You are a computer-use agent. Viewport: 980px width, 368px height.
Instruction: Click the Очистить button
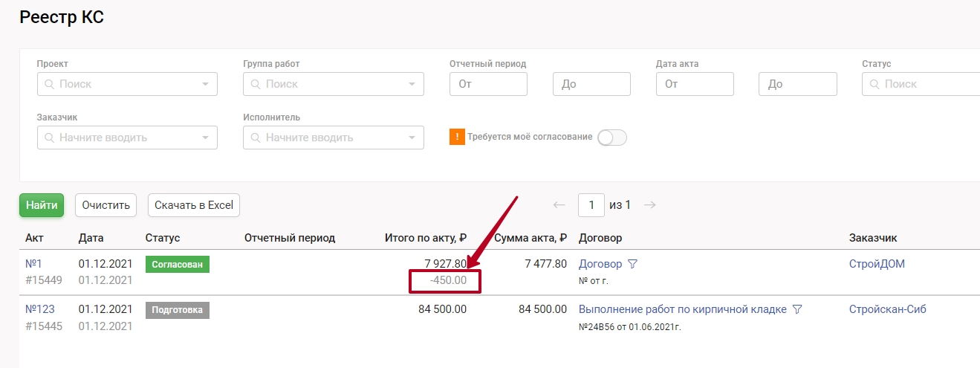(x=106, y=205)
